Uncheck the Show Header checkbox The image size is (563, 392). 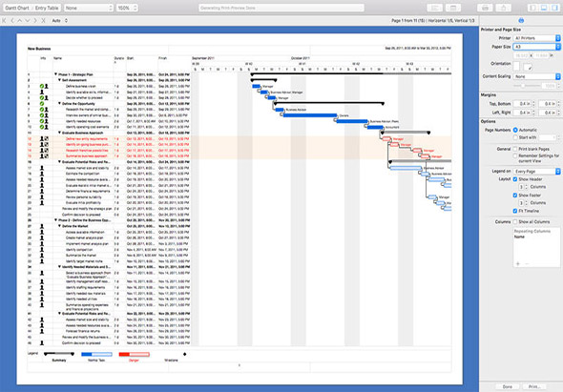coord(515,179)
